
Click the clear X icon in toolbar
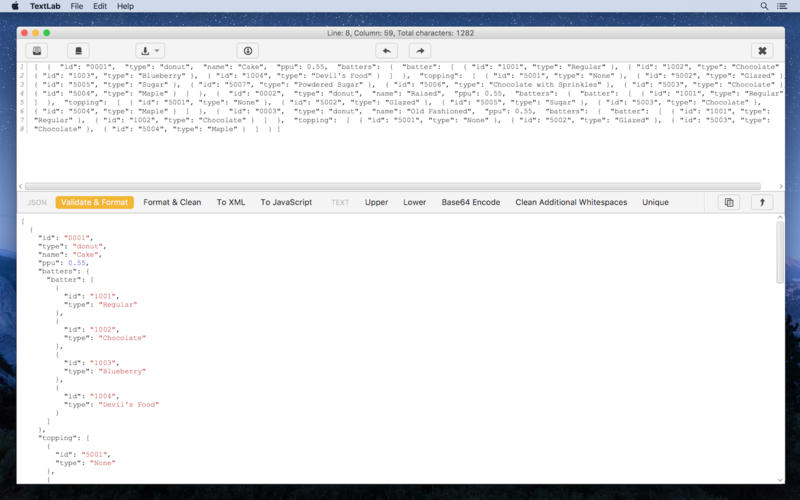[762, 51]
